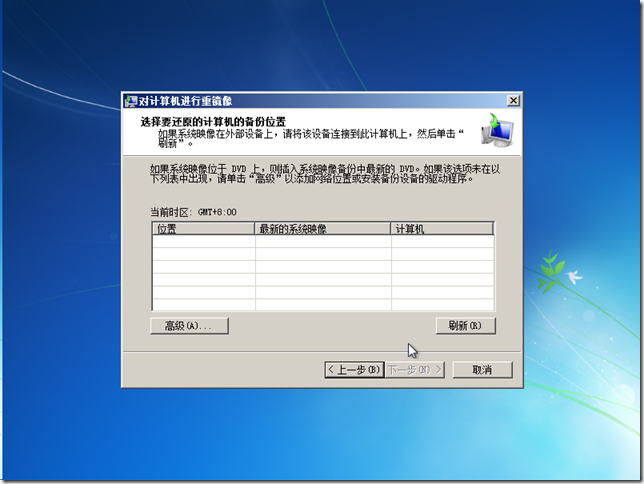Click the heading 选择要还原的计算机的备份位置
Screen dimensions: 644x484
click(213, 122)
